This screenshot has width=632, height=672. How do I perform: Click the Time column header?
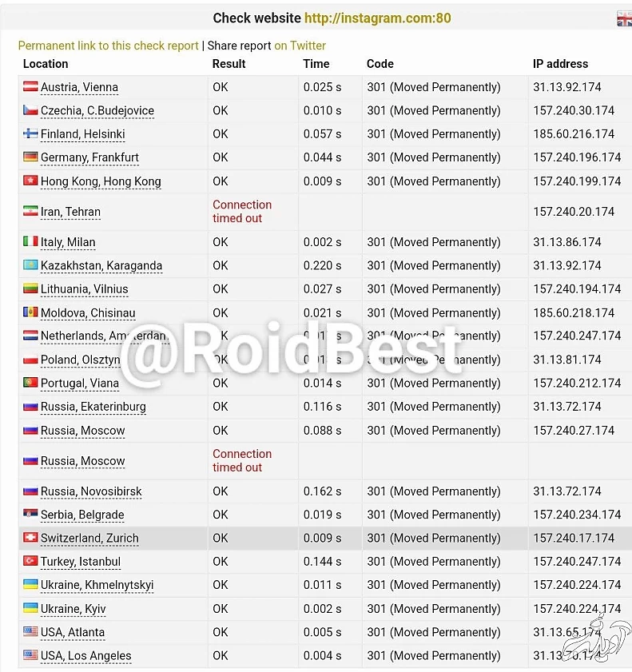point(316,64)
